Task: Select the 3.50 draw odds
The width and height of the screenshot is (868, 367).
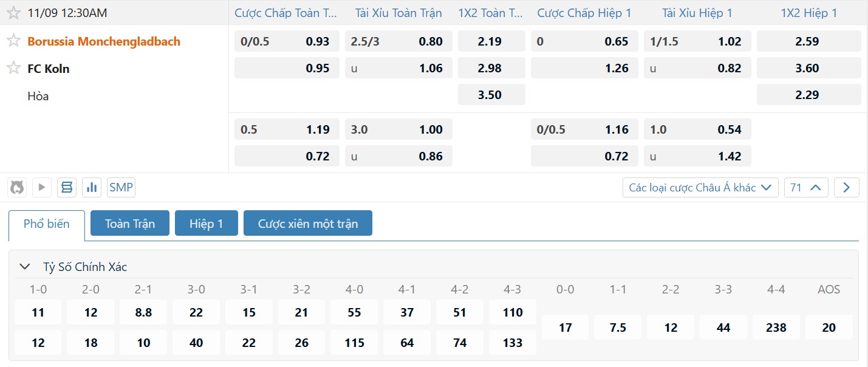Action: click(491, 95)
